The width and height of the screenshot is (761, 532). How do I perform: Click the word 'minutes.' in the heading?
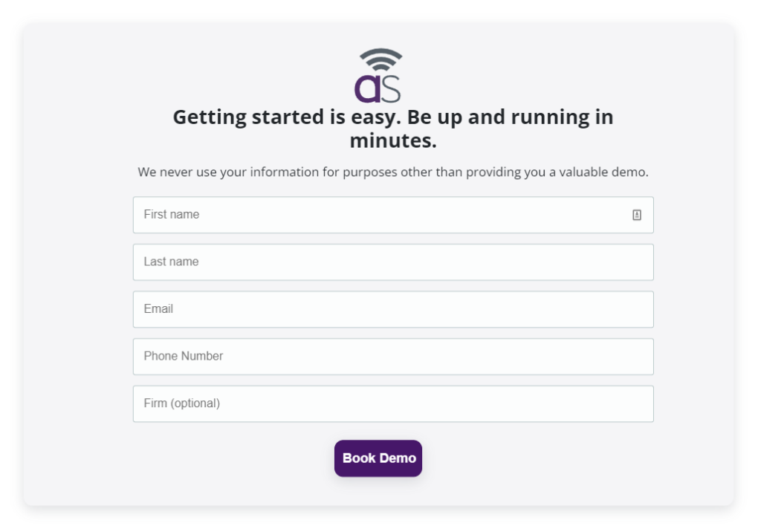click(393, 140)
